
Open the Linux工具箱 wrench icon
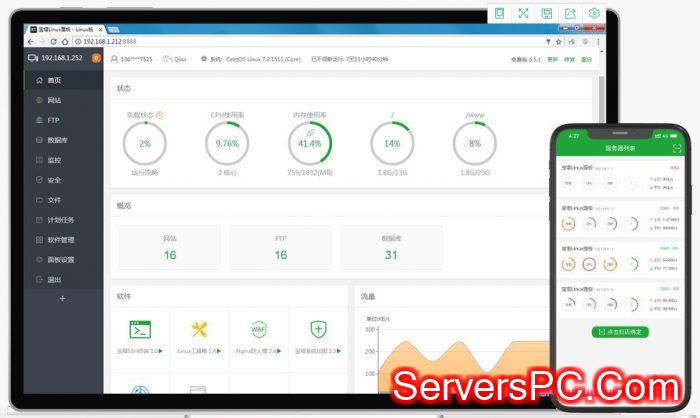[199, 329]
